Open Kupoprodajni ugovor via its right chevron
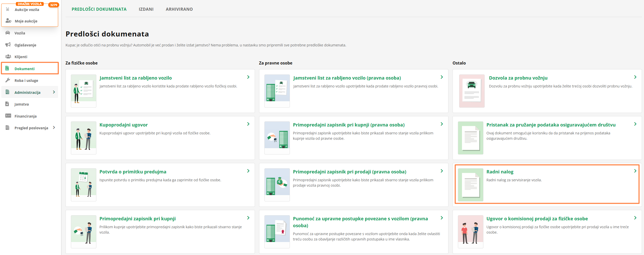The image size is (644, 255). [248, 124]
